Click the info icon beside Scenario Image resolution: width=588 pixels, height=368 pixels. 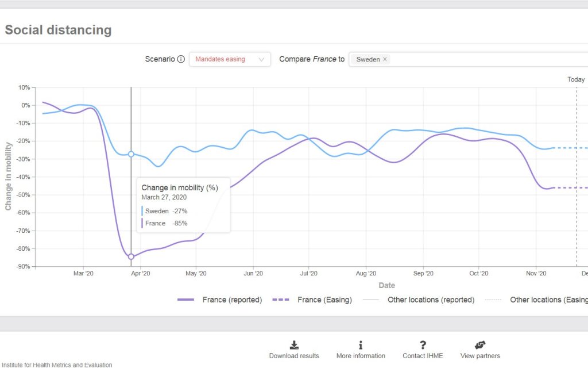(181, 59)
